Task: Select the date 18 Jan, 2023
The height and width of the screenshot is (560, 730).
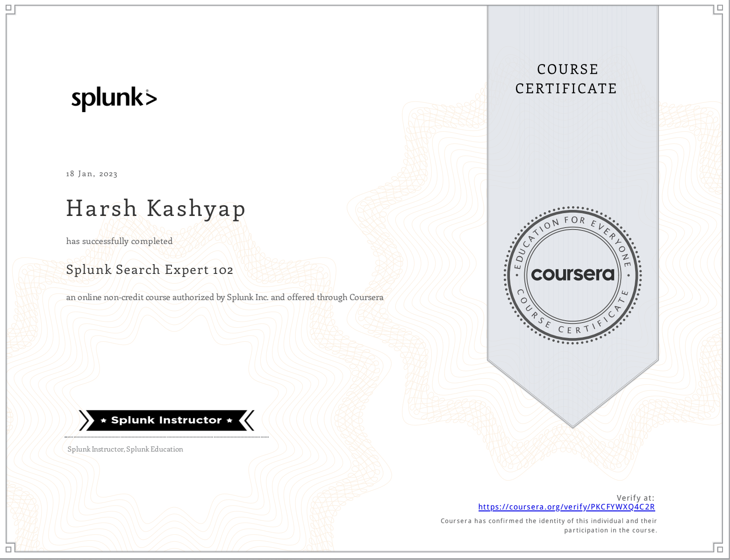Action: [92, 173]
